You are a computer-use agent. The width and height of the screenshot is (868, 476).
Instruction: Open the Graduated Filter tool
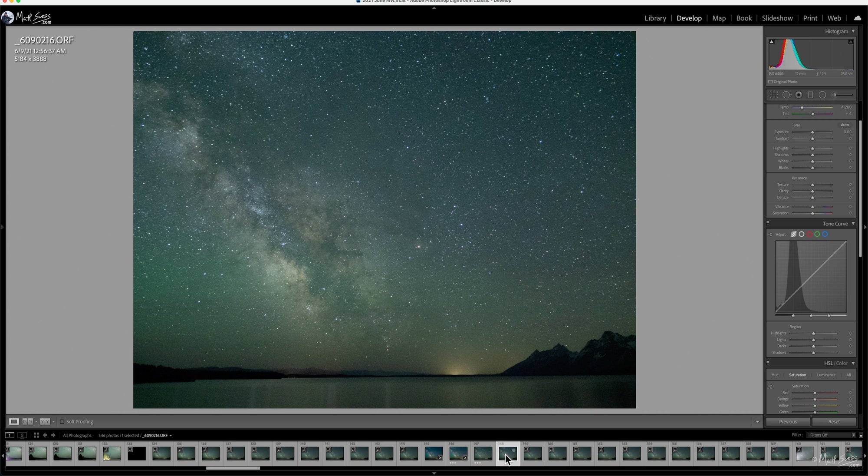810,95
